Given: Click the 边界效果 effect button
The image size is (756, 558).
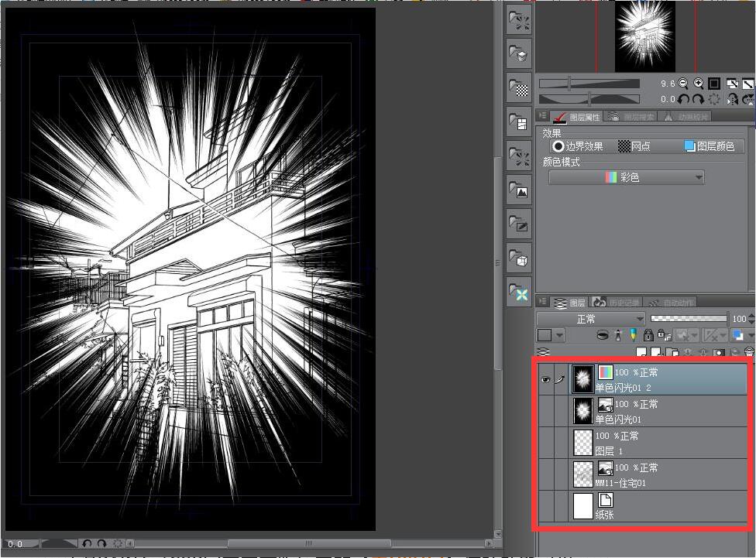Looking at the screenshot, I should pos(577,146).
